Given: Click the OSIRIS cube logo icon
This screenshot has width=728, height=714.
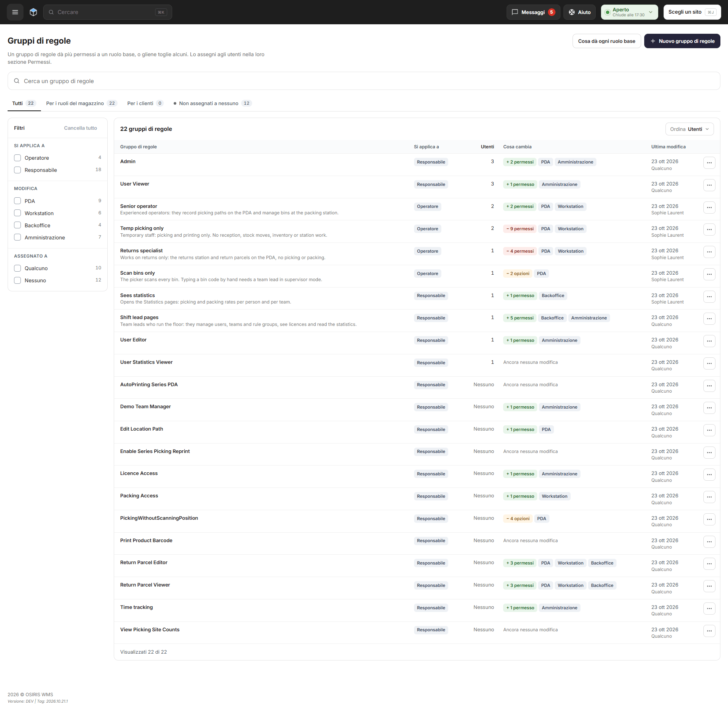Looking at the screenshot, I should click(33, 12).
